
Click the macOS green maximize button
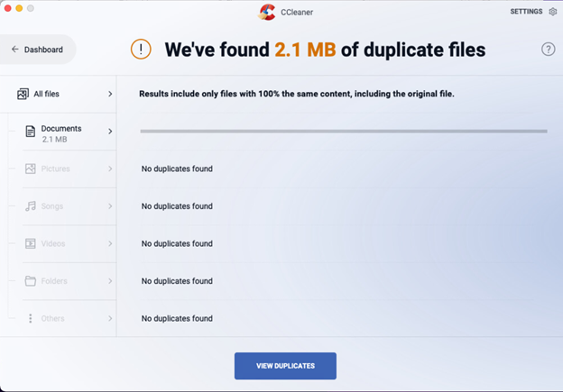click(31, 8)
